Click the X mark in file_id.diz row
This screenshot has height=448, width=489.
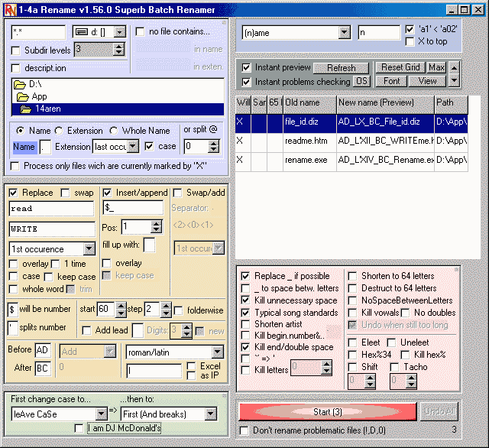(239, 122)
